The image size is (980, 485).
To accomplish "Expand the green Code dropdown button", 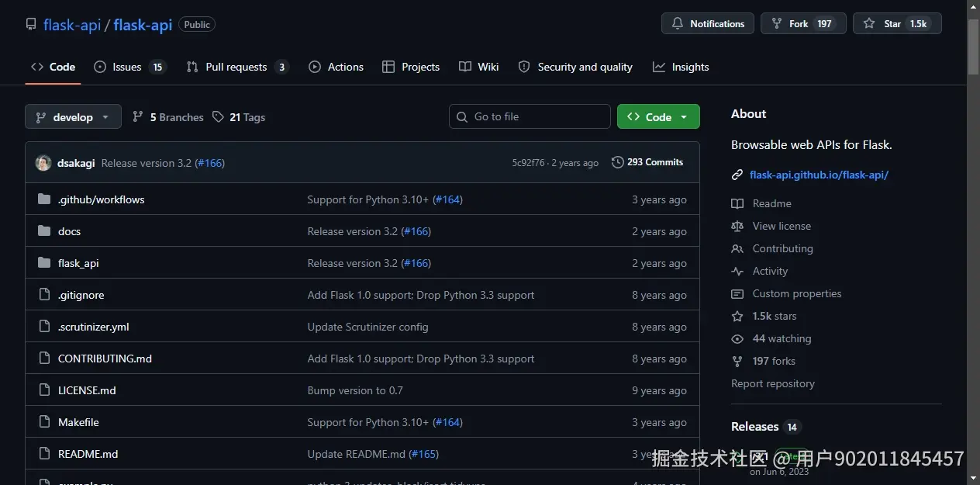I will 658,116.
